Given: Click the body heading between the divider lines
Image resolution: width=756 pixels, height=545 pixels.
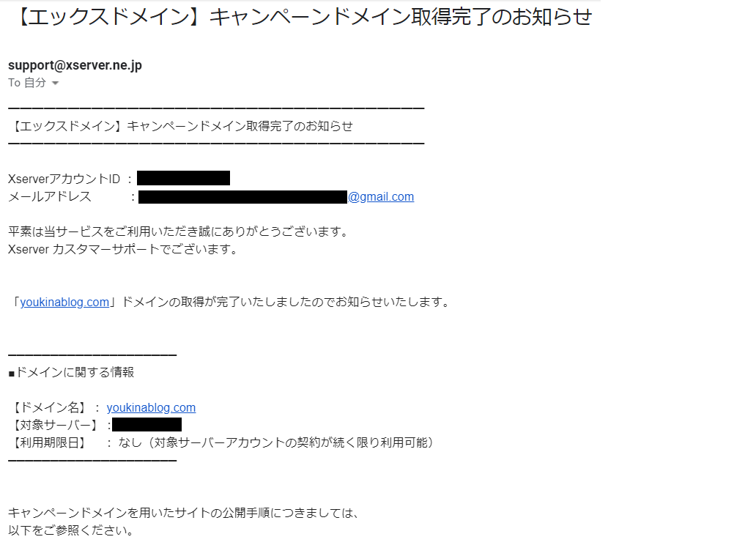Looking at the screenshot, I should coord(181,127).
